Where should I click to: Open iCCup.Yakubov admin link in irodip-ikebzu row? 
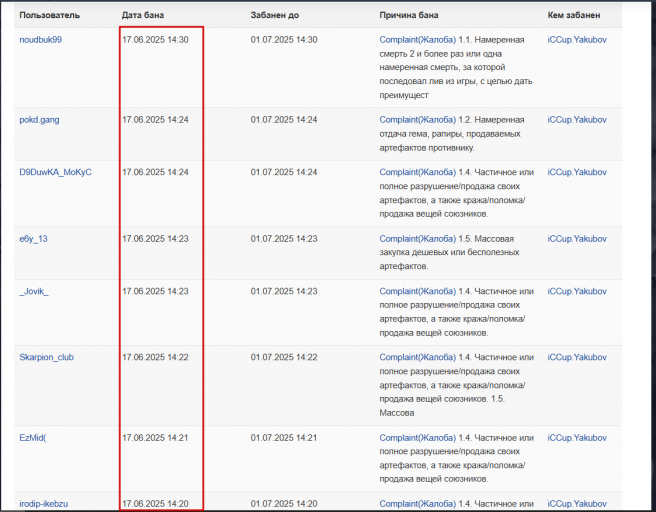point(577,504)
